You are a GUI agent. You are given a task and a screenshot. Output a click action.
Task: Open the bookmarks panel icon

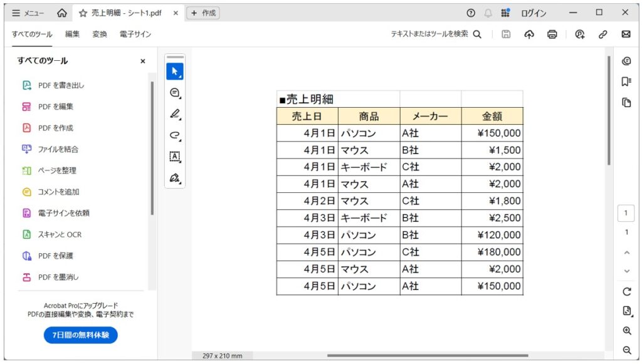626,81
